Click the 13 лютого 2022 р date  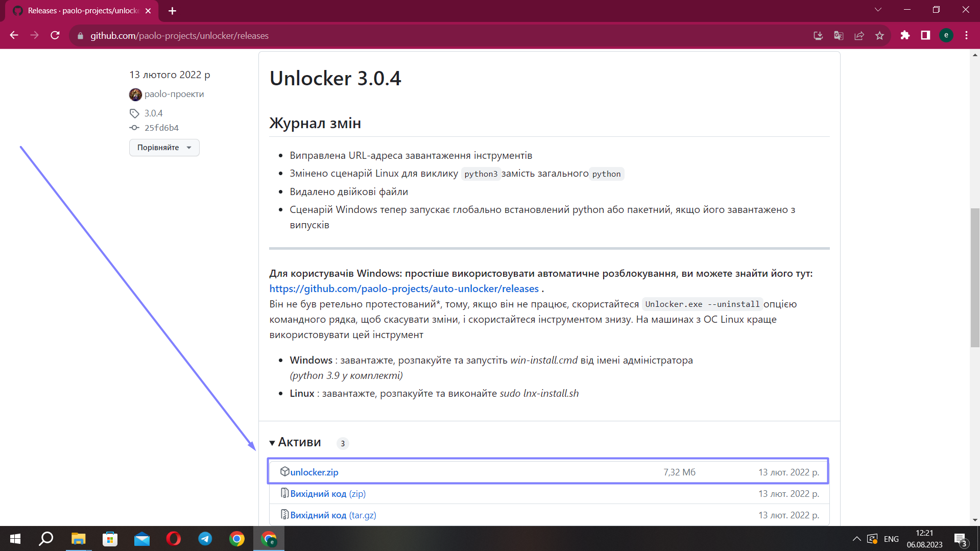click(170, 75)
